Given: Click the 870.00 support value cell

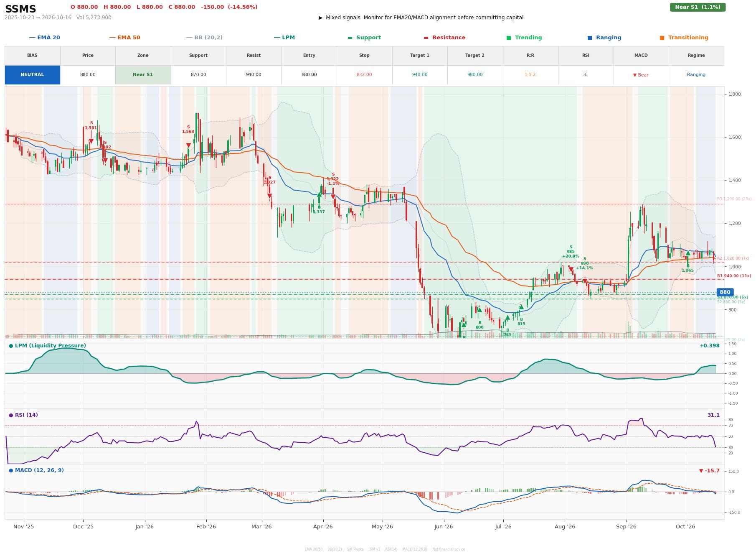Looking at the screenshot, I should tap(198, 75).
